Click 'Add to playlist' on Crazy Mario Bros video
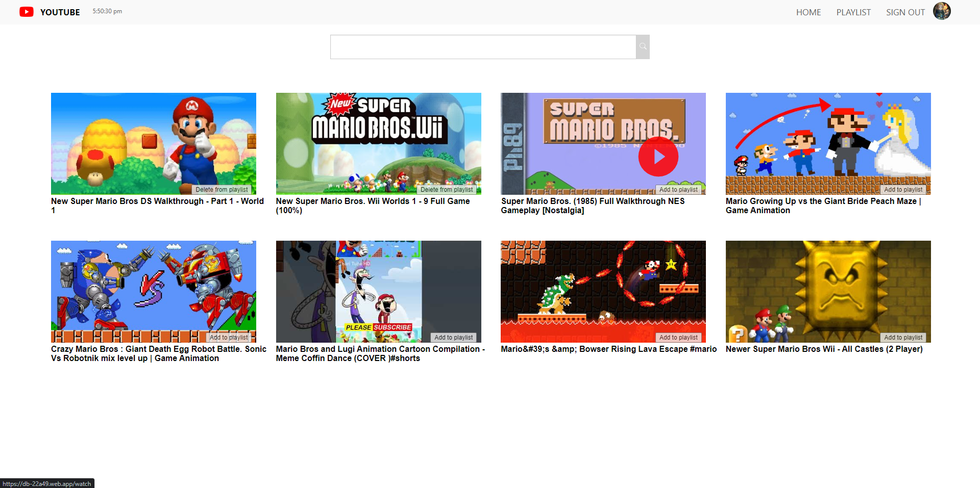This screenshot has height=488, width=980. (x=229, y=337)
